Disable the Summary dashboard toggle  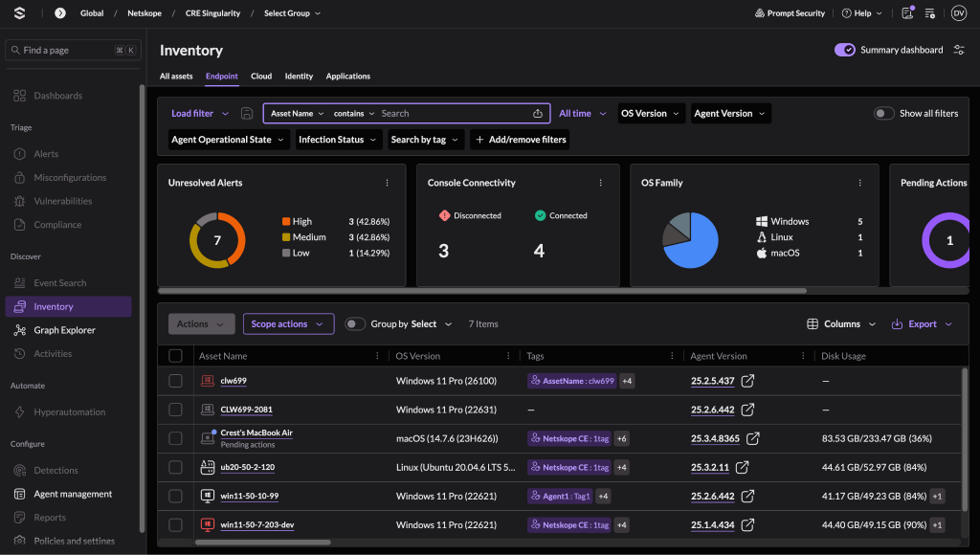844,50
